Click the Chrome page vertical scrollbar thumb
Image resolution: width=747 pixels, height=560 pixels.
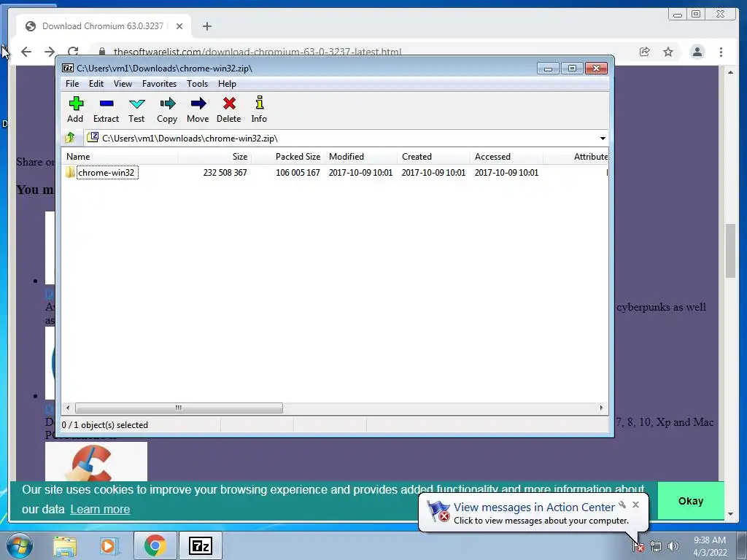[730, 251]
